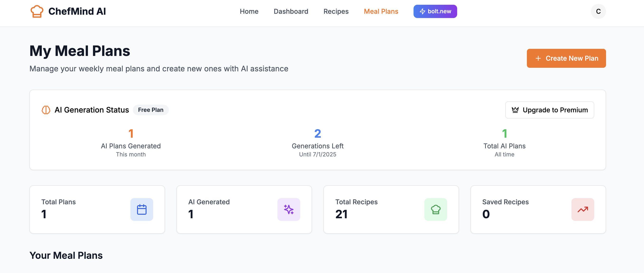Click the purple sparkles icon in AI Generated

coord(289,209)
